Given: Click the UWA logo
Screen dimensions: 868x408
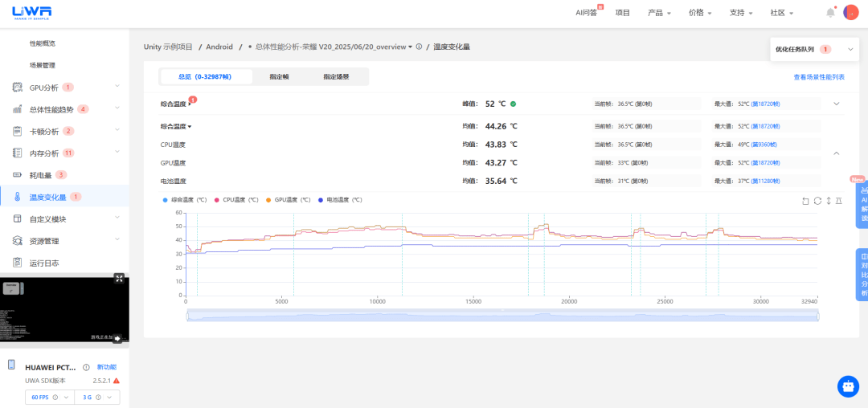Looking at the screenshot, I should pos(31,12).
